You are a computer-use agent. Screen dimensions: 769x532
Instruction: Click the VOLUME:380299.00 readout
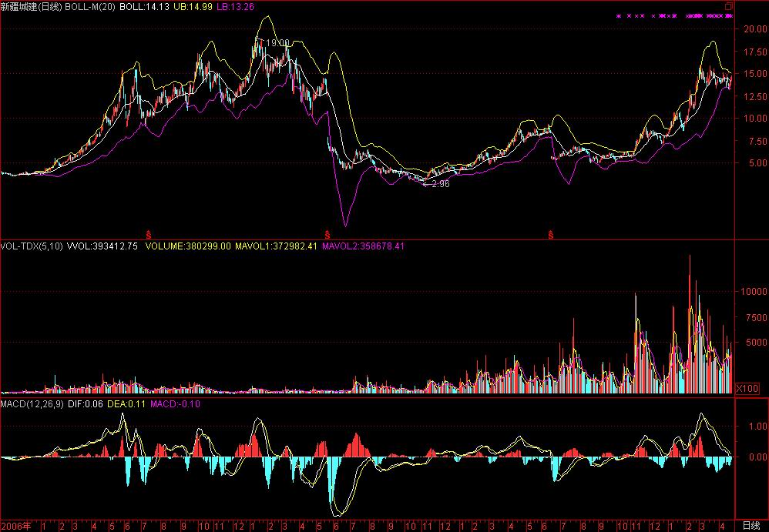188,246
